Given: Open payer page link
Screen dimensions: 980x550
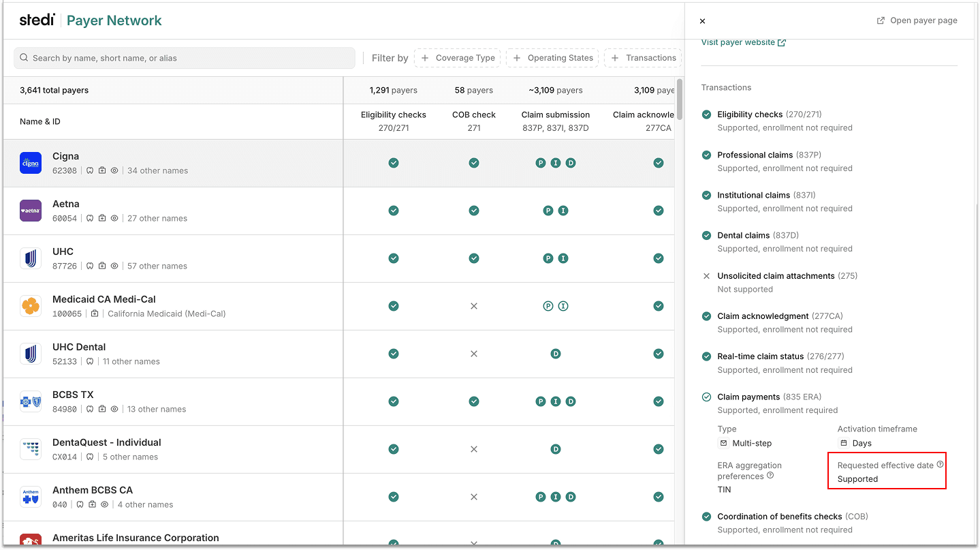Looking at the screenshot, I should 917,20.
